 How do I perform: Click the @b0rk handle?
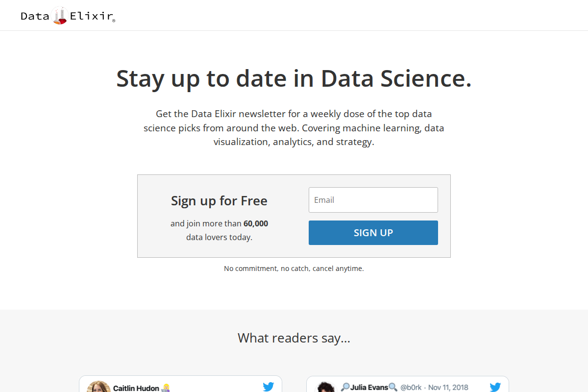(410, 387)
